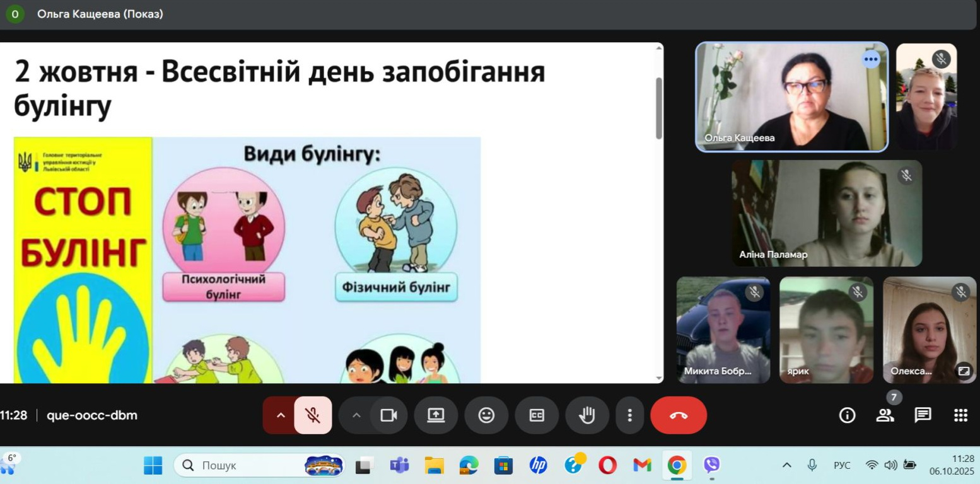980x484 pixels.
Task: Open options on Ольга Кащеева's video tile
Action: coord(871,60)
